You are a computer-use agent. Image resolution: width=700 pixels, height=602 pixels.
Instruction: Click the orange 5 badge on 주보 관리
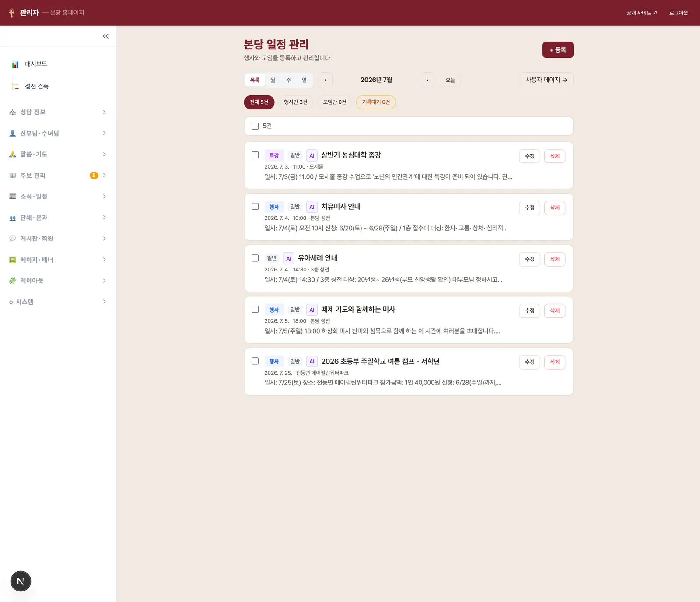(x=94, y=176)
